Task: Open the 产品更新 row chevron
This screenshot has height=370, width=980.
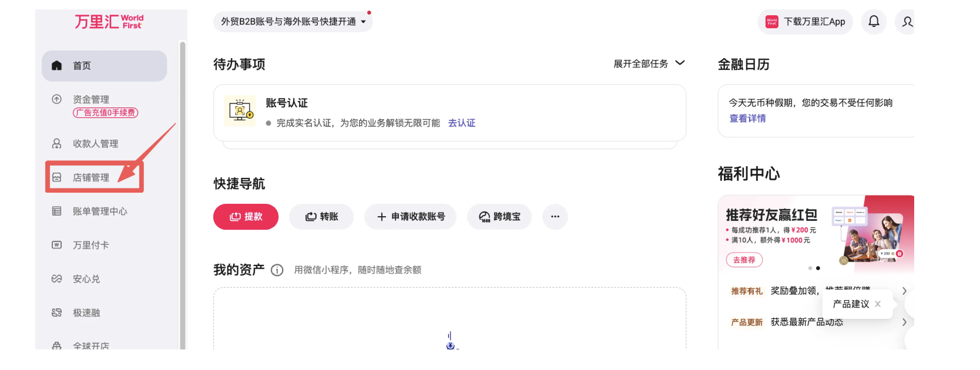Action: coord(904,322)
